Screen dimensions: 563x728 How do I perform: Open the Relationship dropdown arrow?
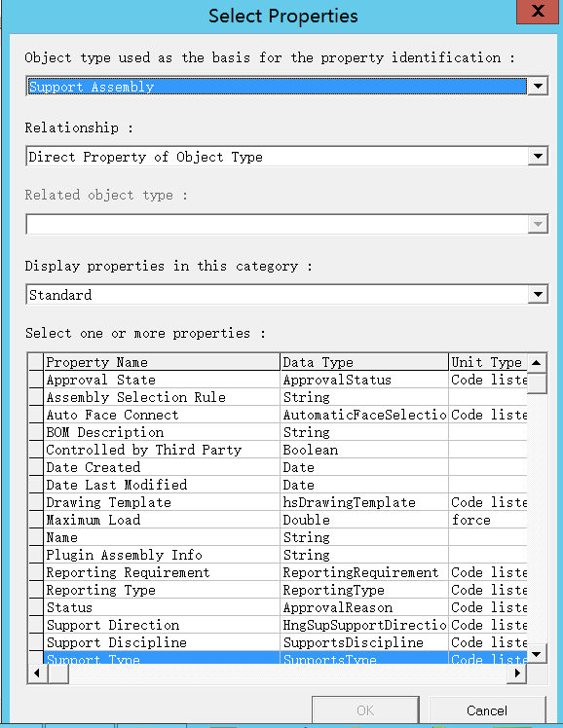pos(538,157)
